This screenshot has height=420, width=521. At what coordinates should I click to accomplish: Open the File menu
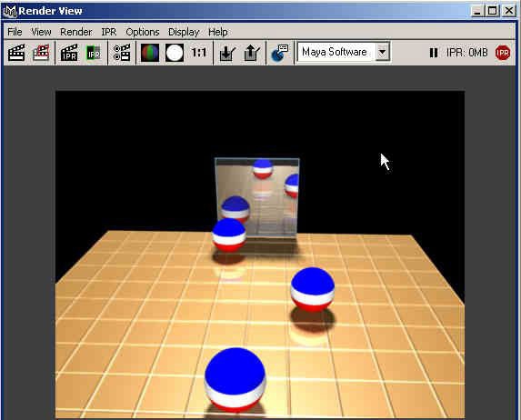point(15,32)
